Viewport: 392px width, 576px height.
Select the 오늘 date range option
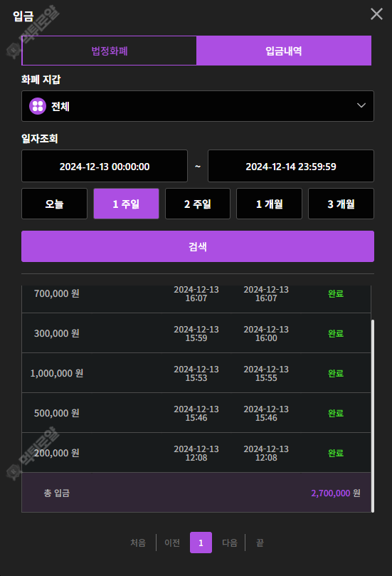(54, 204)
